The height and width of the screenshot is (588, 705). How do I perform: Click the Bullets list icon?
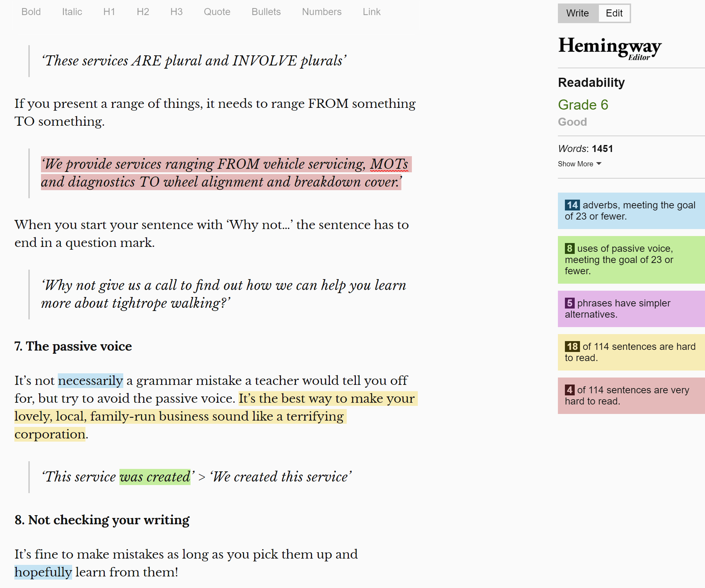click(265, 11)
